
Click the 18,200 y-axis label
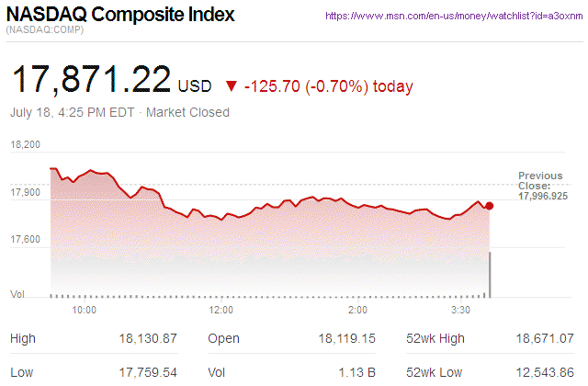click(26, 145)
